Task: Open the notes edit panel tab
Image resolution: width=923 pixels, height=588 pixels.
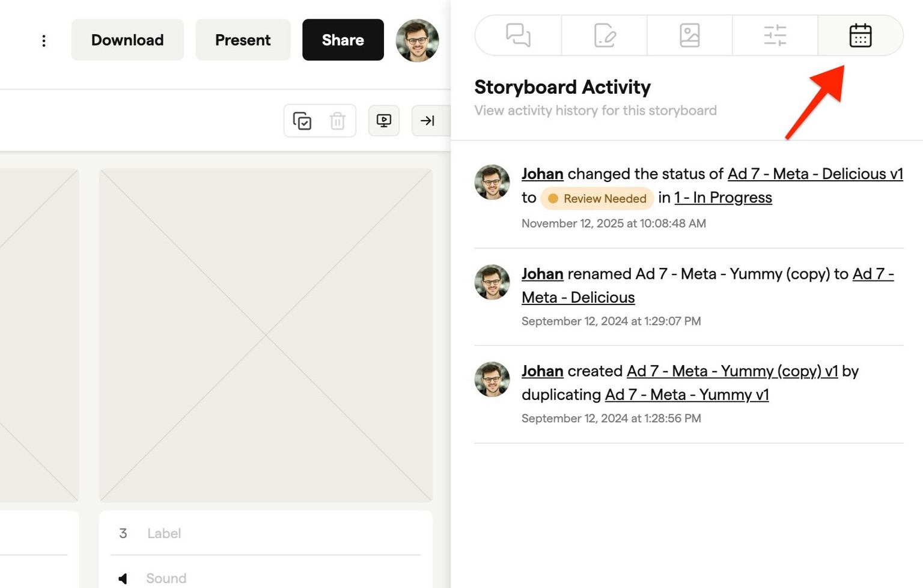Action: click(x=605, y=35)
